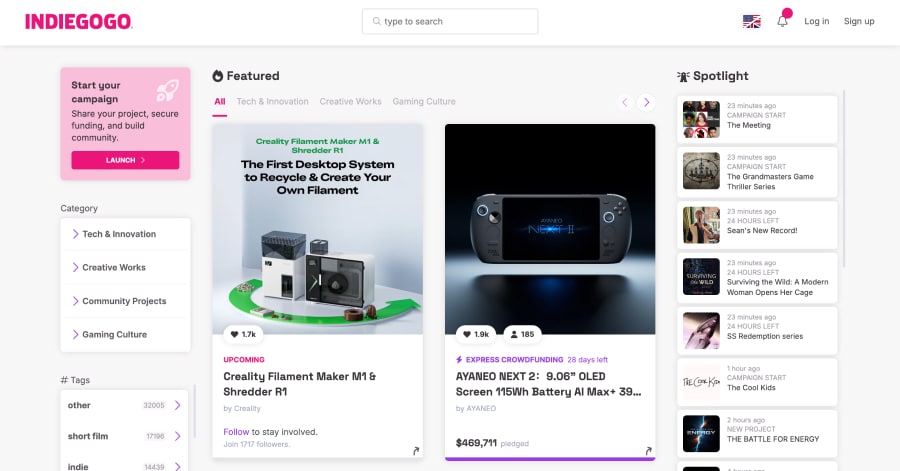Screen dimensions: 900x471
Task: Click 'The Grandmasters Game Thriller Series' title
Action: pyautogui.click(x=770, y=182)
